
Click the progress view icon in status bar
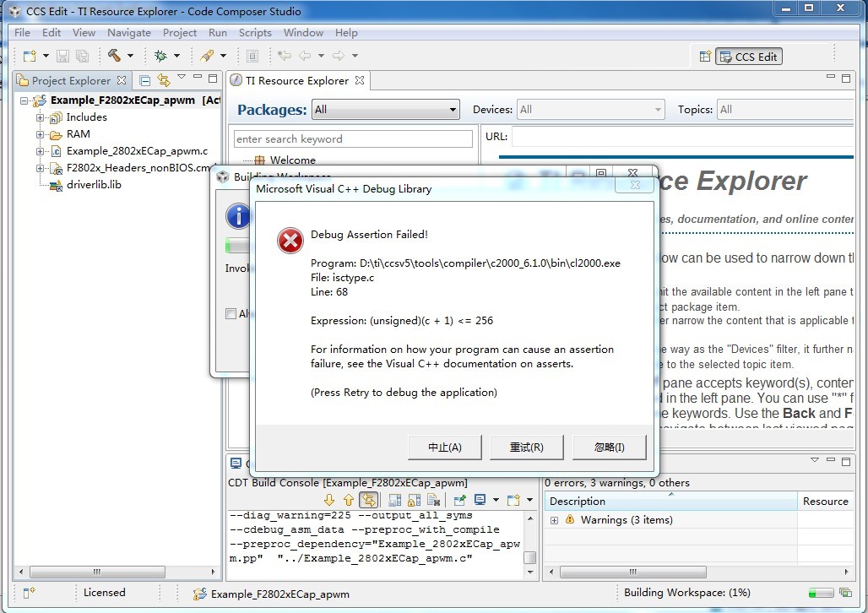[845, 593]
